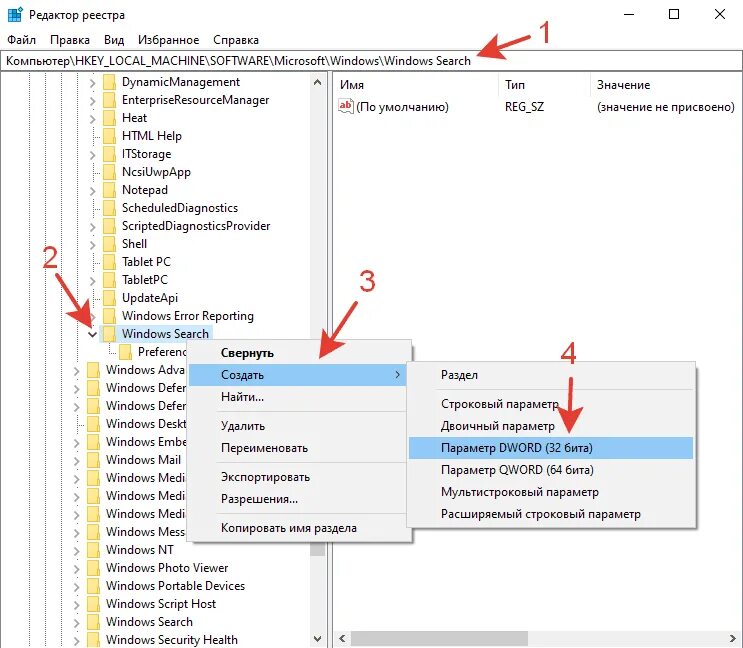This screenshot has height=648, width=743.
Task: Click the Registry Editor app icon in title bar
Action: [15, 15]
